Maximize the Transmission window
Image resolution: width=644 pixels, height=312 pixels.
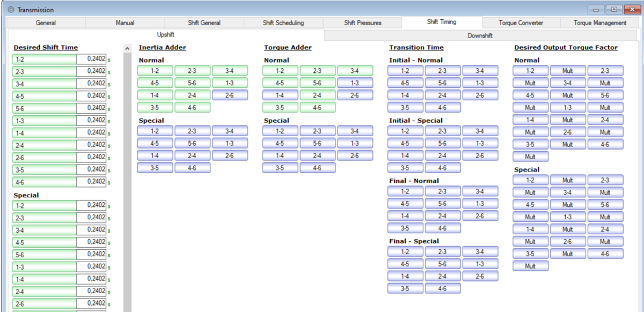[613, 10]
